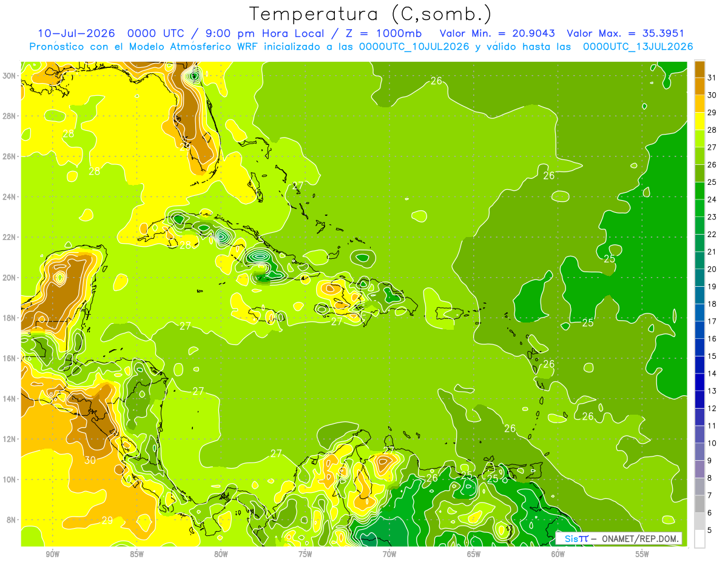The width and height of the screenshot is (728, 562).
Task: Click the "20N" latitude axis label
Action: tap(10, 278)
